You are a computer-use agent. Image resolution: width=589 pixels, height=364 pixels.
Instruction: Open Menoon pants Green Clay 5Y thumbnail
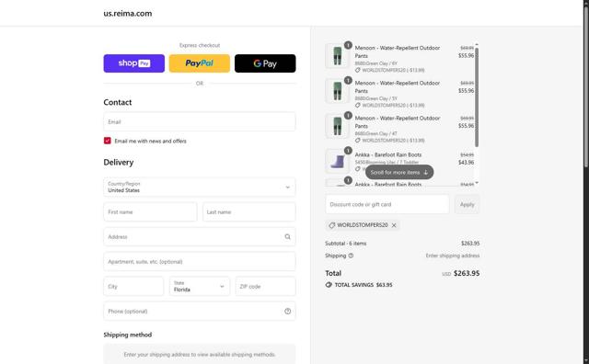(x=337, y=91)
